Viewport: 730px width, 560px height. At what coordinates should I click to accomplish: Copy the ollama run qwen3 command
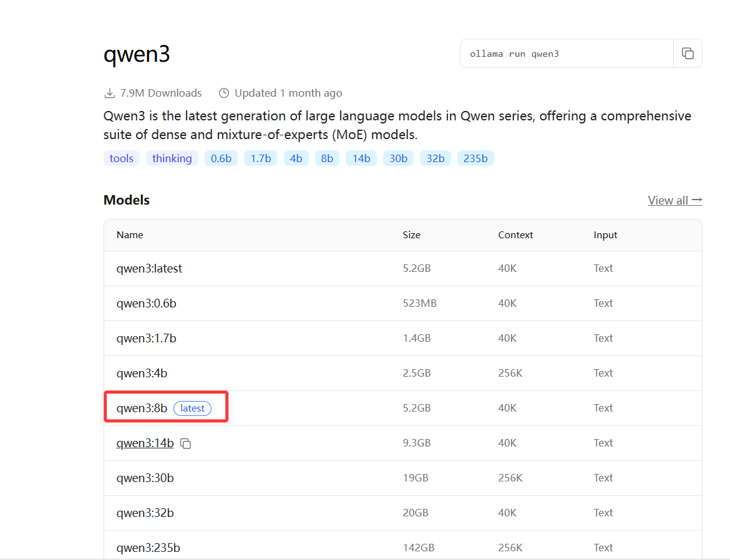(x=688, y=54)
